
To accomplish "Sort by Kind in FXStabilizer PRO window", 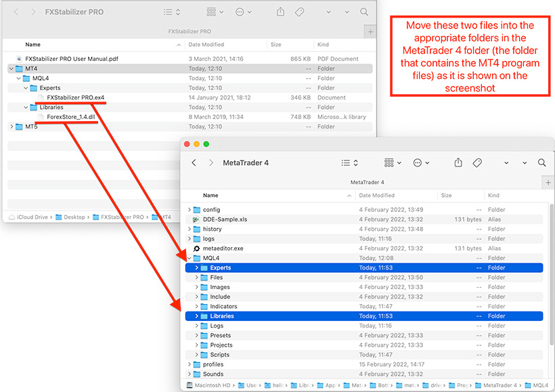I will tap(323, 45).
